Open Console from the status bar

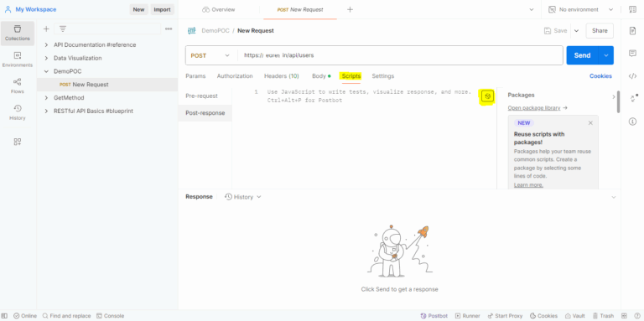click(110, 316)
